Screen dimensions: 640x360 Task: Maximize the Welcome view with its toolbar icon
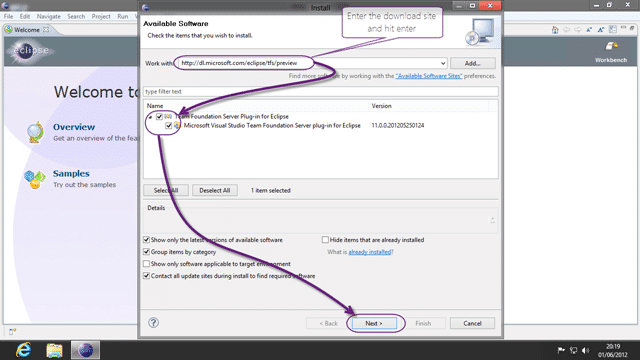(632, 28)
